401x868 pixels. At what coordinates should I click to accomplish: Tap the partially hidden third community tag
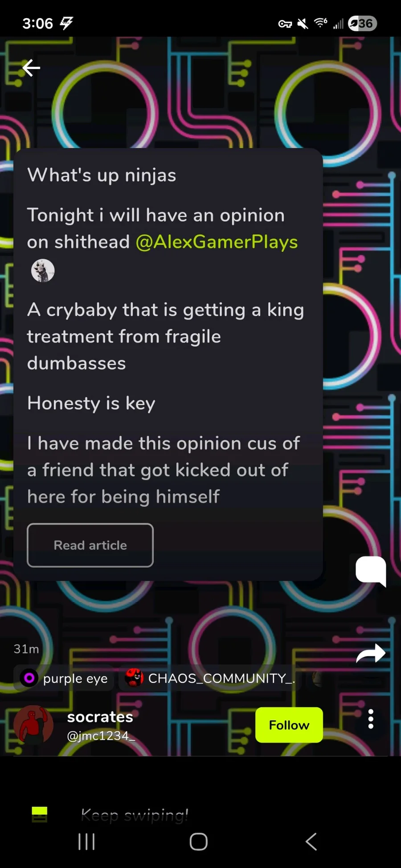317,678
